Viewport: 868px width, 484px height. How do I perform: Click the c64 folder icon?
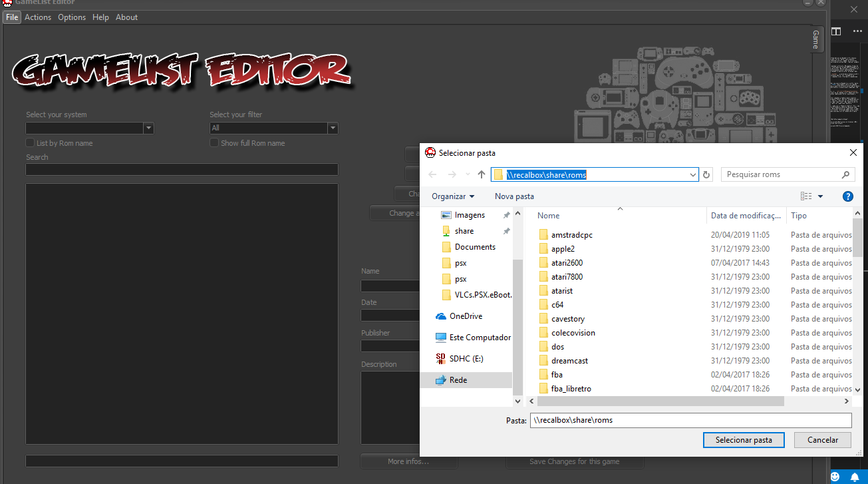coord(543,305)
